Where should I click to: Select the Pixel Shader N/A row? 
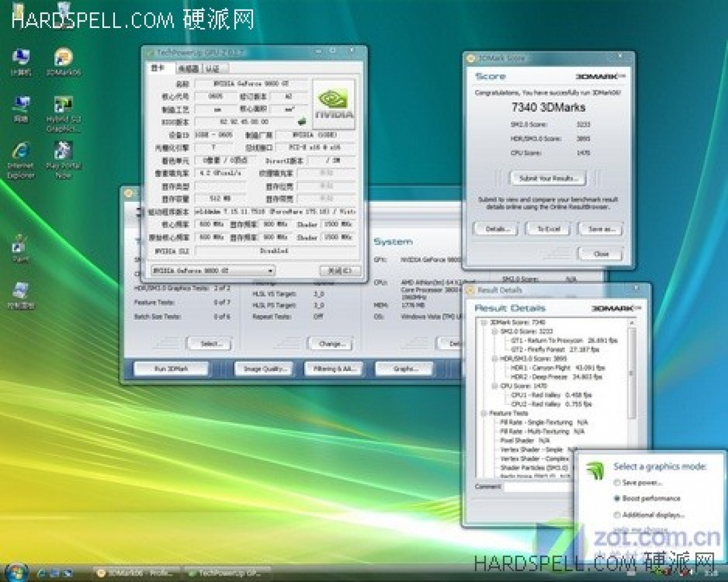(x=524, y=441)
